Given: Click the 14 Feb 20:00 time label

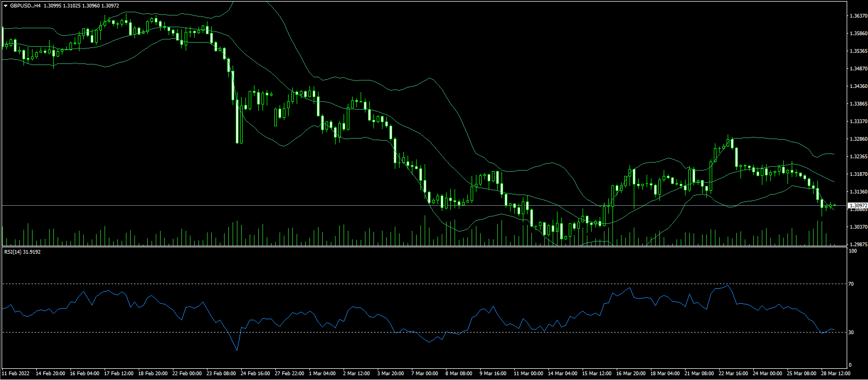Looking at the screenshot, I should pyautogui.click(x=51, y=374).
